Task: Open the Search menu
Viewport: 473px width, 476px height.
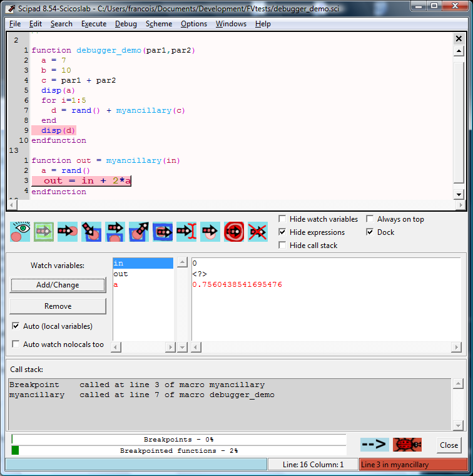Action: 61,24
